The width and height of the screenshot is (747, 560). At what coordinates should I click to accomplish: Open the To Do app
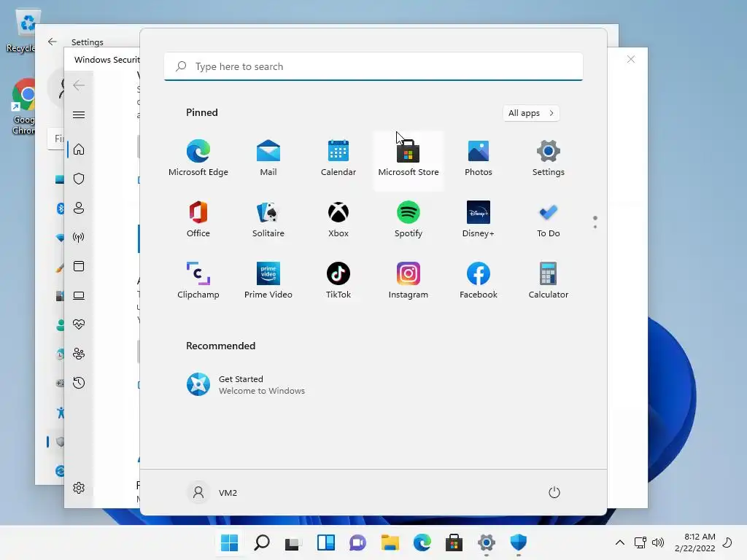click(x=549, y=219)
